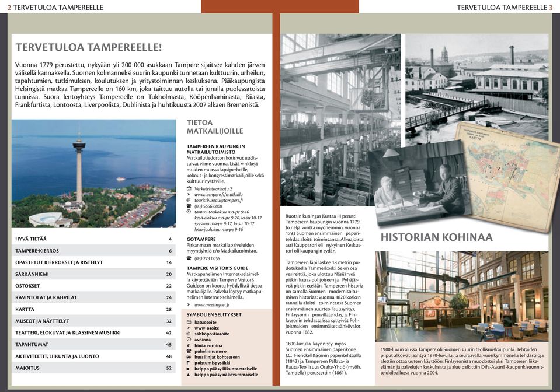The width and height of the screenshot is (560, 392).
Task: Click the touristbureau@tampere.fi email address
Action: click(218, 201)
